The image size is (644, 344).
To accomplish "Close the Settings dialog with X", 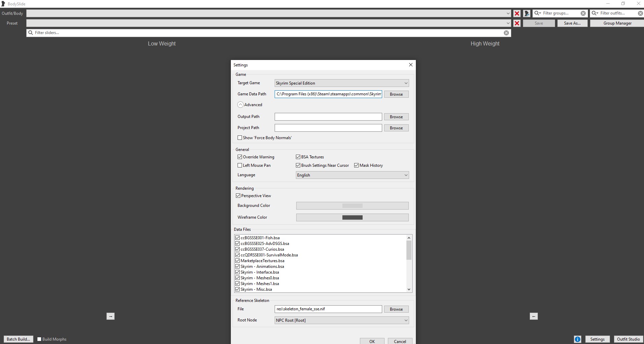I will (411, 65).
